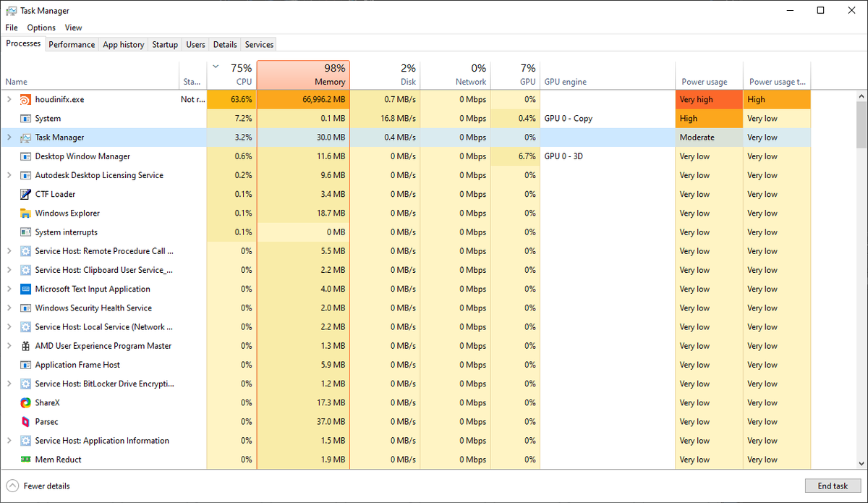The image size is (868, 503).
Task: Click the scrollbar up arrow
Action: (x=861, y=96)
